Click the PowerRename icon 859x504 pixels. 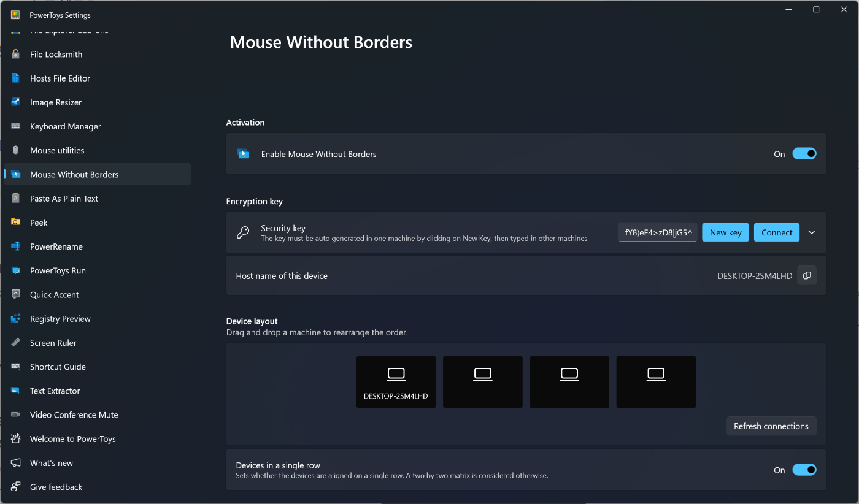[x=16, y=246]
